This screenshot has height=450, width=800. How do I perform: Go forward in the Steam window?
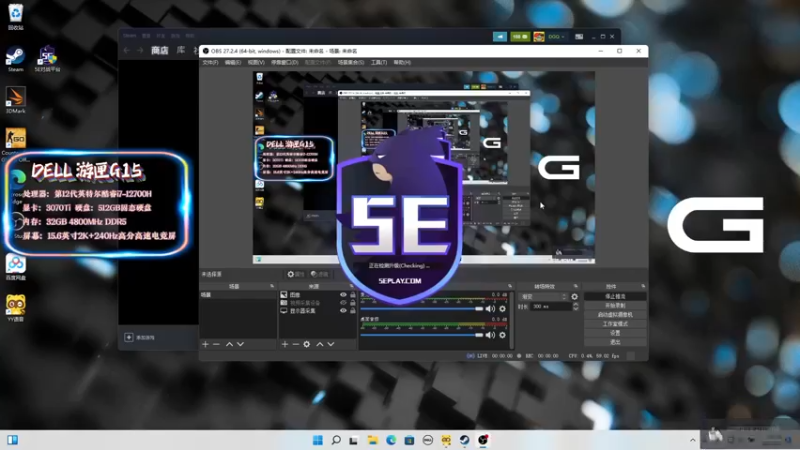(140, 50)
